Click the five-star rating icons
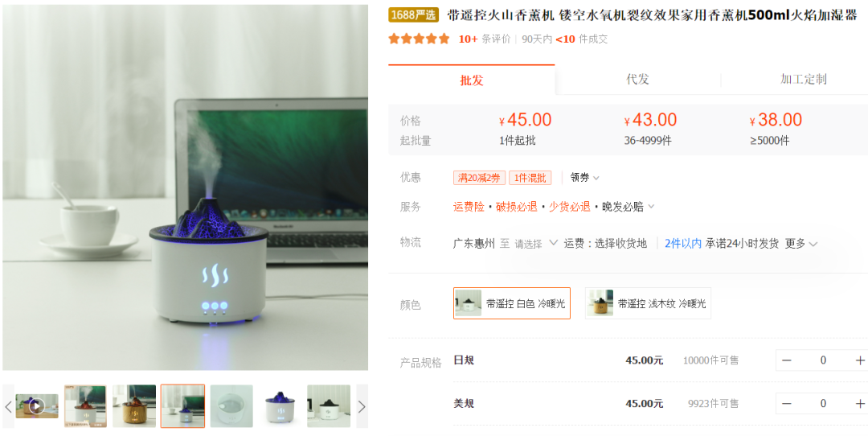The height and width of the screenshot is (436, 868). 419,39
